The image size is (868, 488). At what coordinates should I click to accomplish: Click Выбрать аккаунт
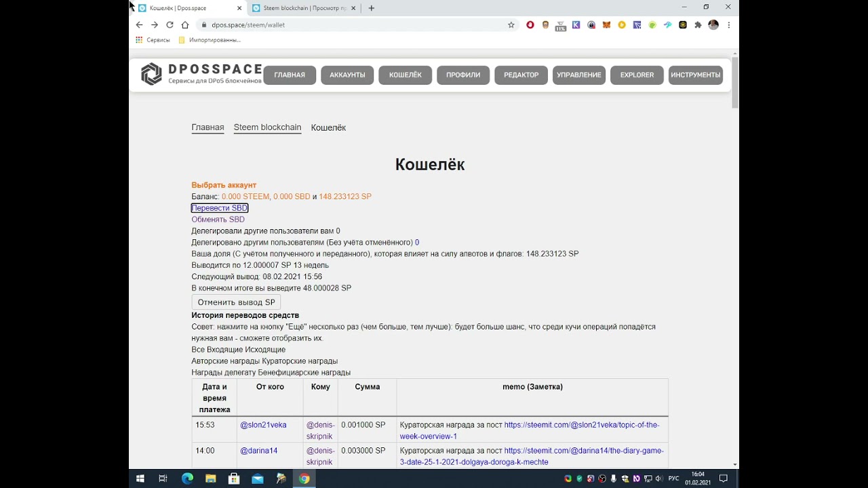tap(224, 185)
